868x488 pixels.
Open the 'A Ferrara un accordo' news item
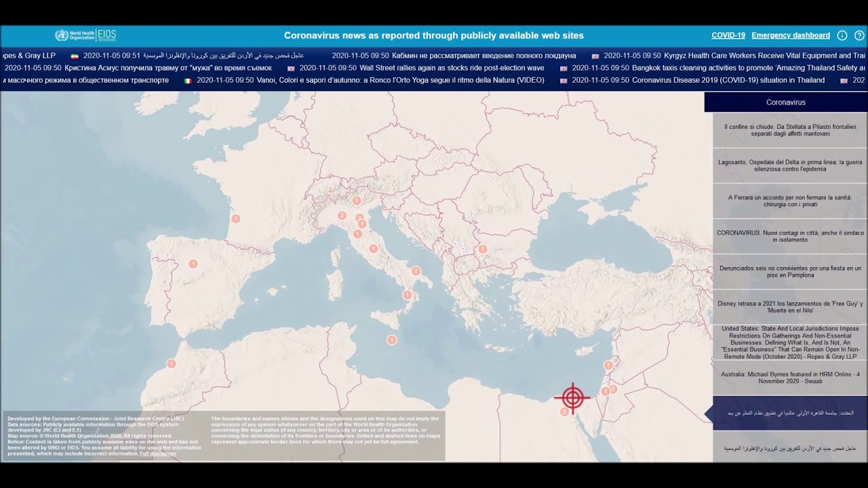click(790, 201)
